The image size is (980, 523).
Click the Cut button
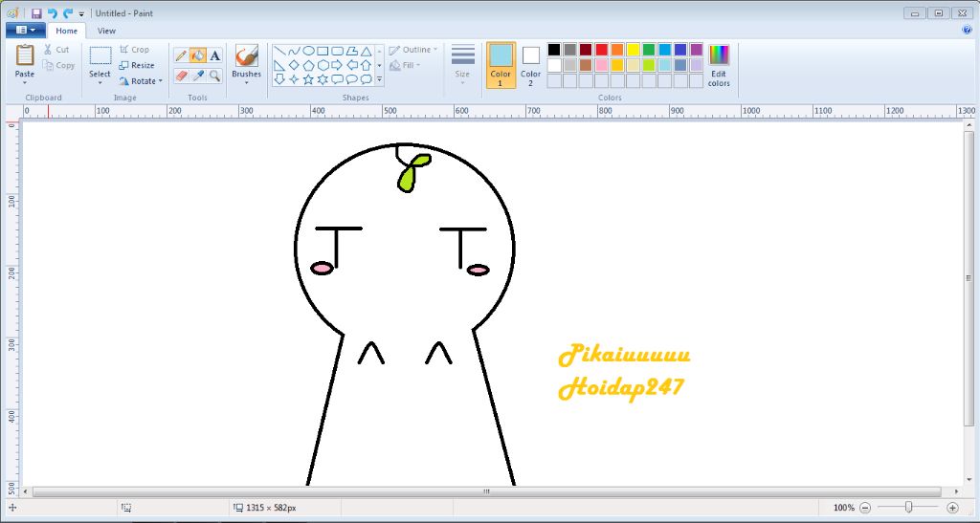[56, 50]
